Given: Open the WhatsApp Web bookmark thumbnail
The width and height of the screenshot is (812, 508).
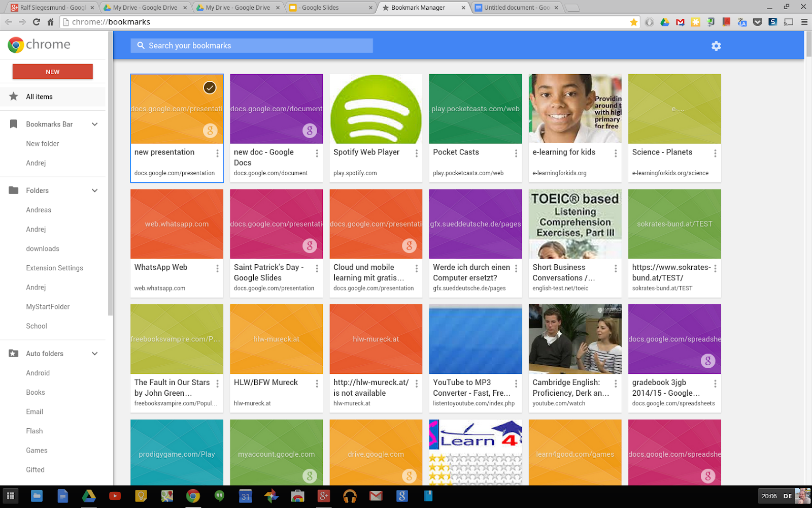Looking at the screenshot, I should pyautogui.click(x=177, y=224).
